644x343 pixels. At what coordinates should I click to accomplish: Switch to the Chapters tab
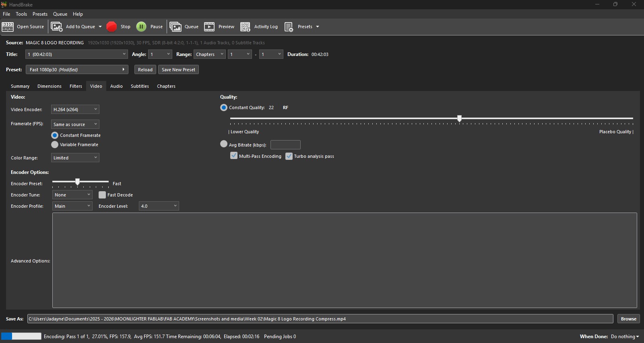pos(166,86)
